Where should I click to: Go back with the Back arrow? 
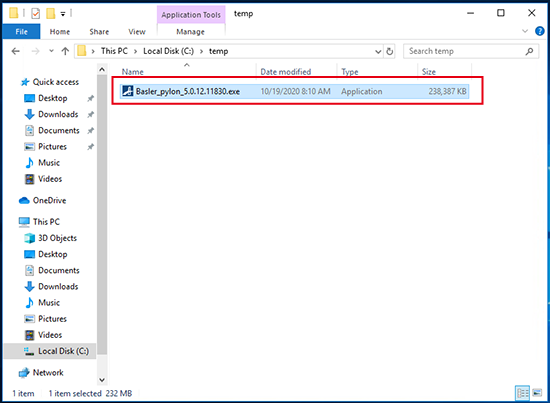point(15,51)
